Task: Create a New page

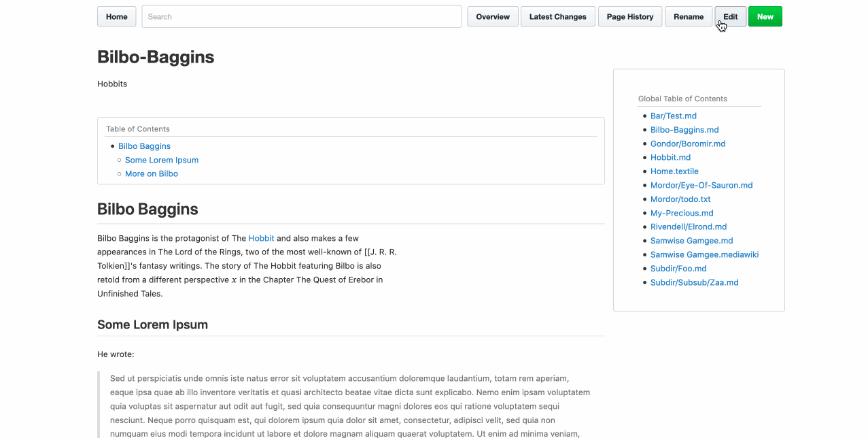Action: tap(765, 17)
